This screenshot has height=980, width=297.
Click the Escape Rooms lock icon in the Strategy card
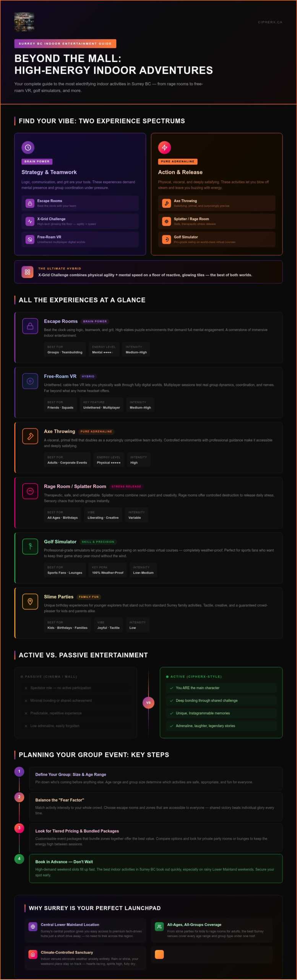30,203
